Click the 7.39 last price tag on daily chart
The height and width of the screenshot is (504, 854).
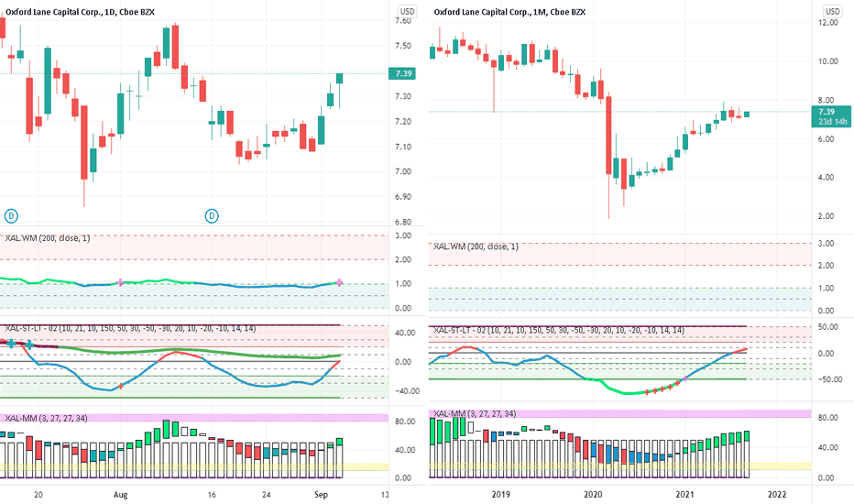point(402,73)
